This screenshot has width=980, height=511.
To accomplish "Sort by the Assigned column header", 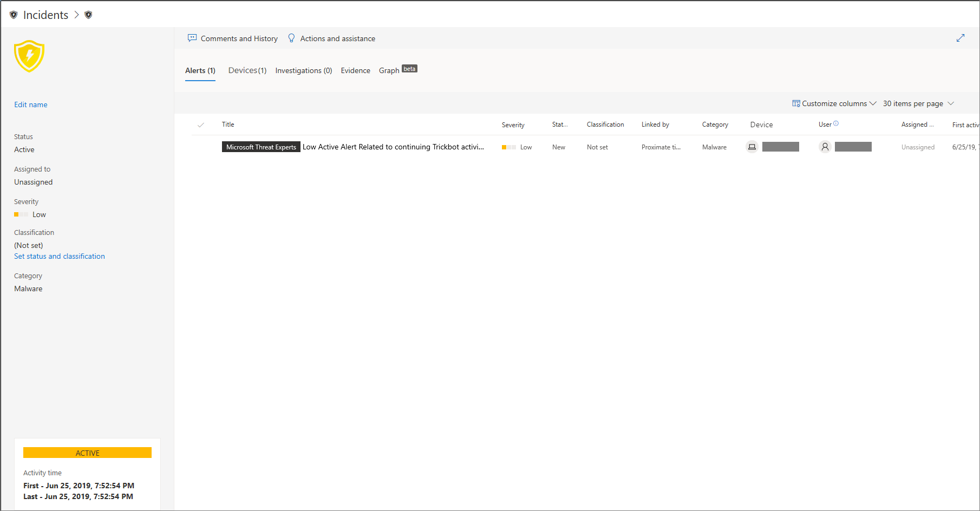I will [918, 125].
